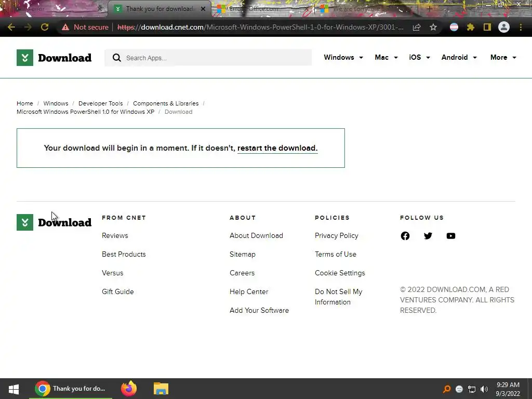Select the Chrome taskbar window button
This screenshot has height=399, width=532.
[71, 389]
